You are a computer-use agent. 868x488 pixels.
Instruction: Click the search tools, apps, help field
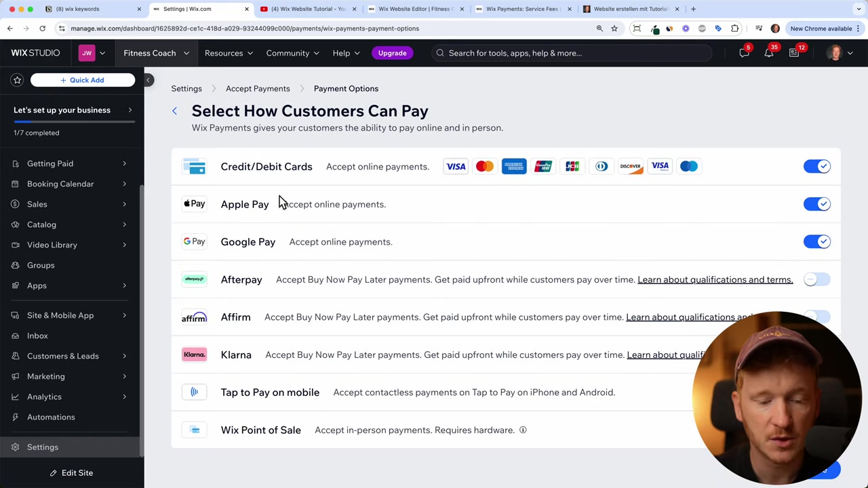(573, 53)
